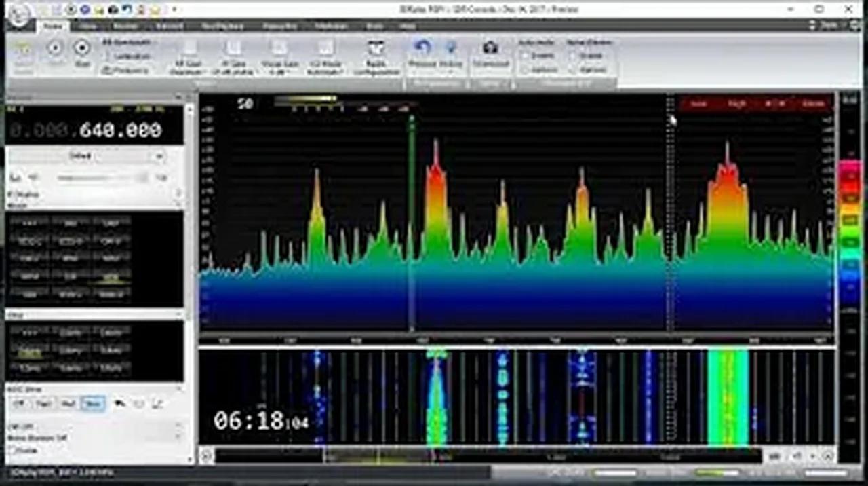The width and height of the screenshot is (868, 486).
Task: Switch to the View ribbon tab
Action: [87, 26]
